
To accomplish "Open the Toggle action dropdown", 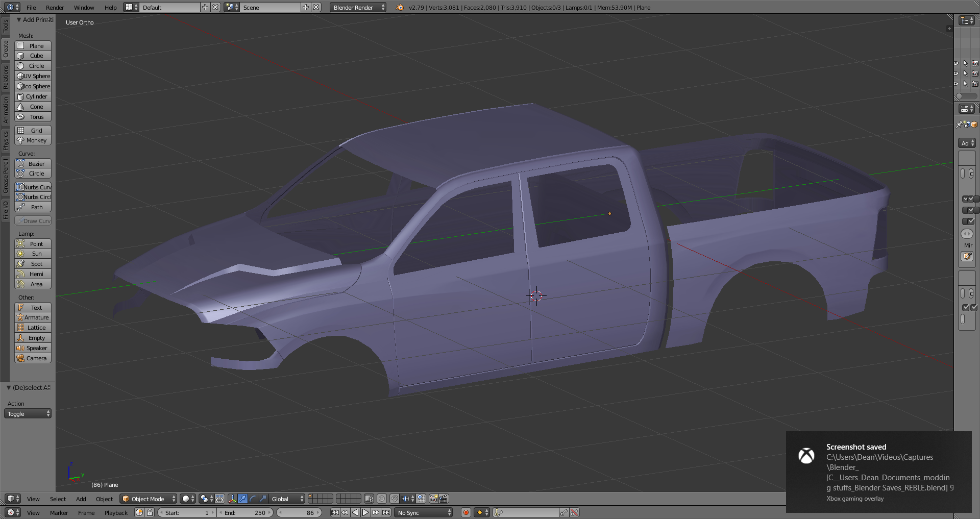I will pos(28,414).
